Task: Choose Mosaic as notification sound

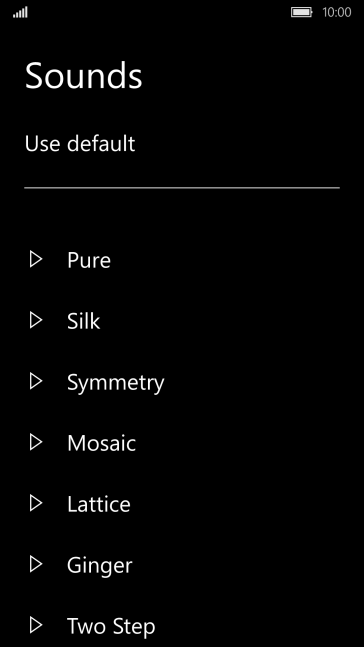Action: click(102, 443)
